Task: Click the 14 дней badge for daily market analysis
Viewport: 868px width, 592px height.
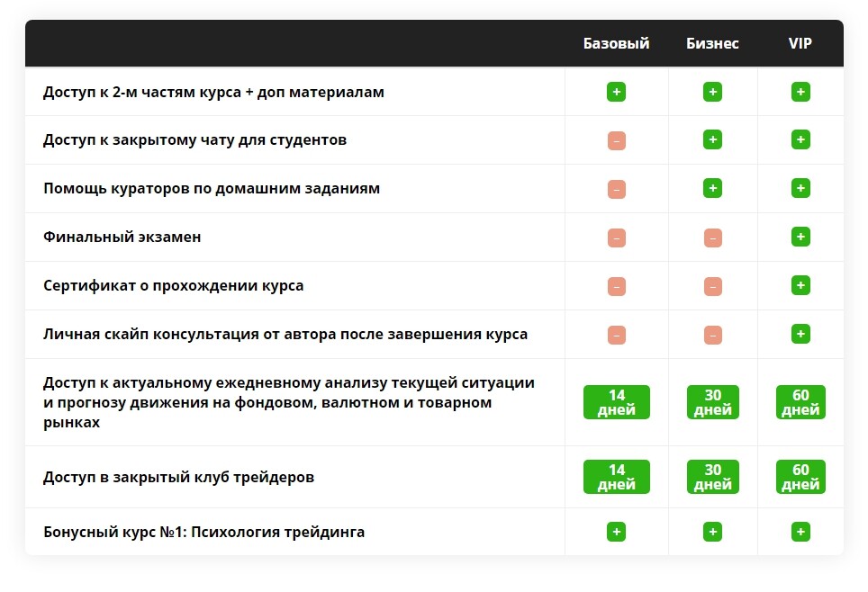Action: (616, 402)
